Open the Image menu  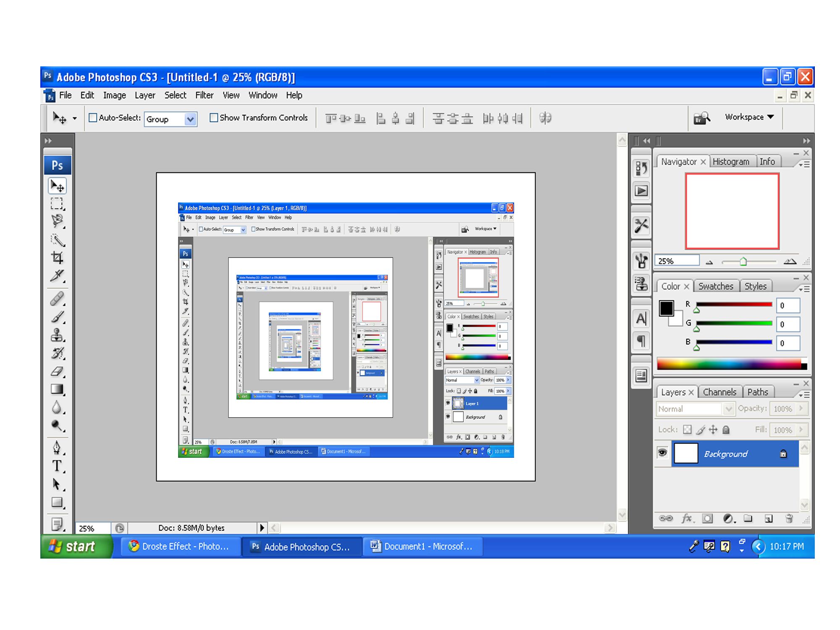tap(115, 95)
